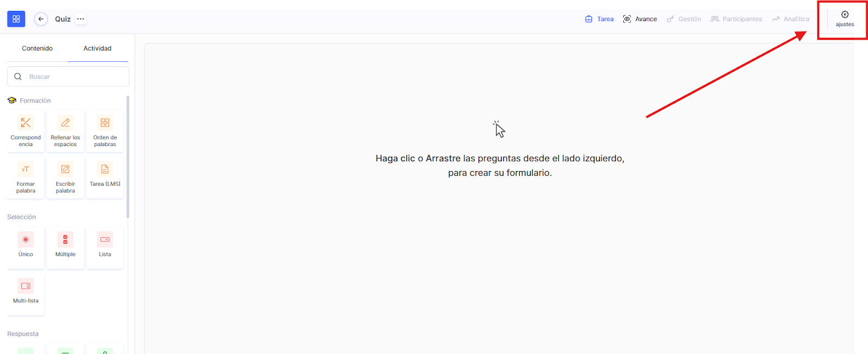Add a Correspondencia question
868x354 pixels.
coord(25,131)
